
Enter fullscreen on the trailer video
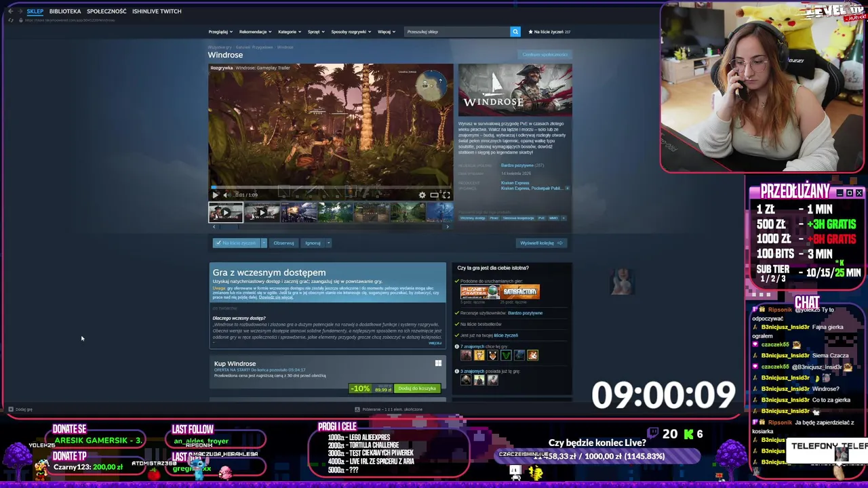pos(446,195)
